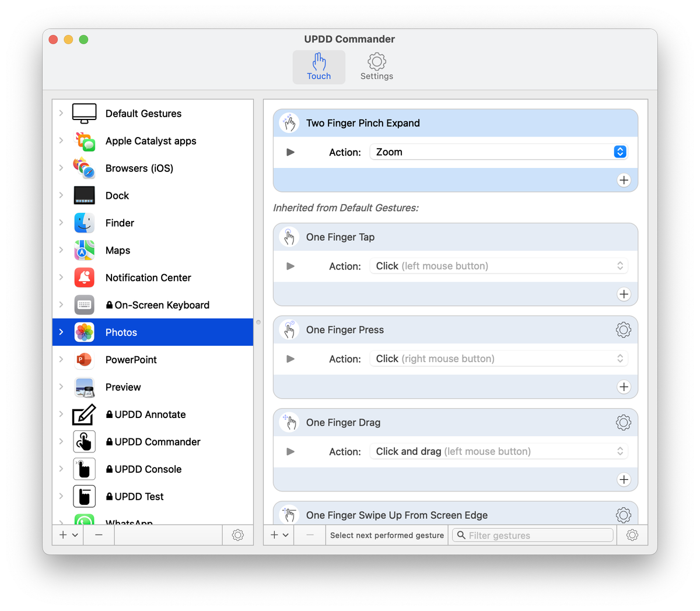Select the Finder app icon in the sidebar
This screenshot has height=611, width=700.
[84, 223]
